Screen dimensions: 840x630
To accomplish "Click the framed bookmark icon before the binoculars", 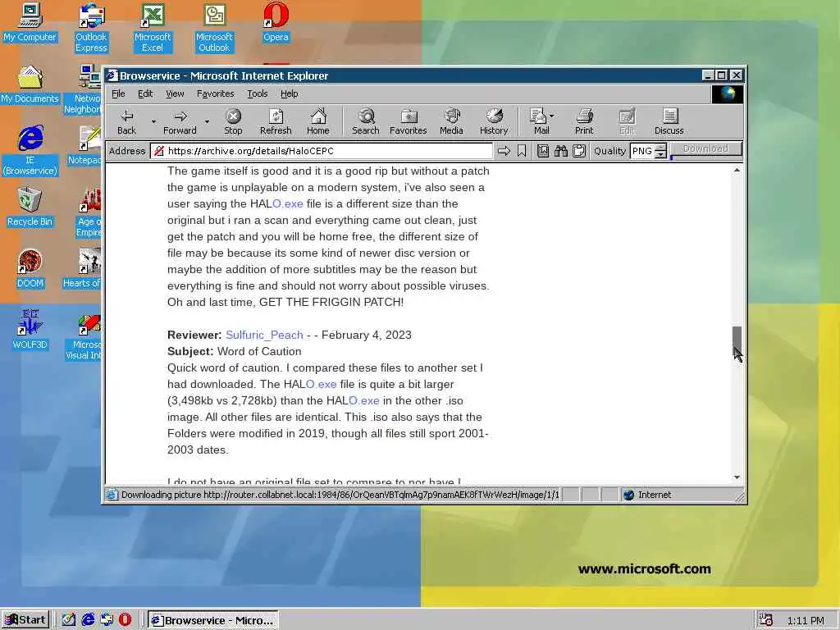I will (x=543, y=151).
